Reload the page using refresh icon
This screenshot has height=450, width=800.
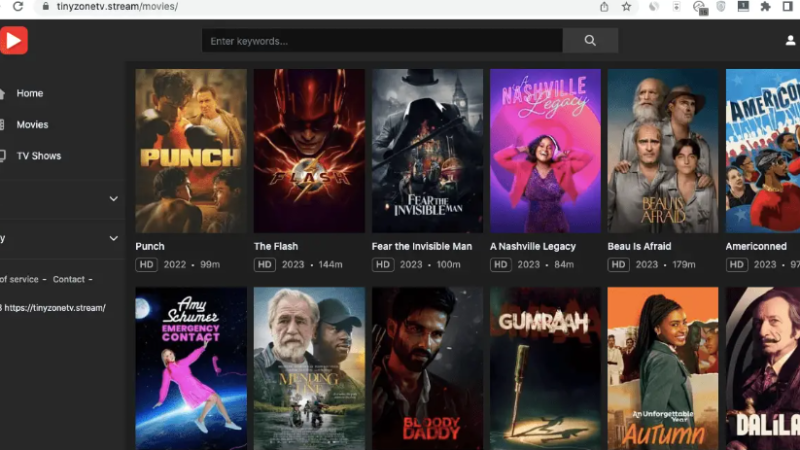pyautogui.click(x=18, y=6)
